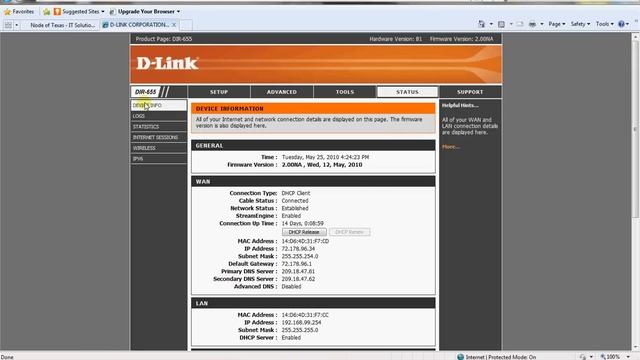Select the D-LINK CORPORATION browser tab

click(x=137, y=25)
